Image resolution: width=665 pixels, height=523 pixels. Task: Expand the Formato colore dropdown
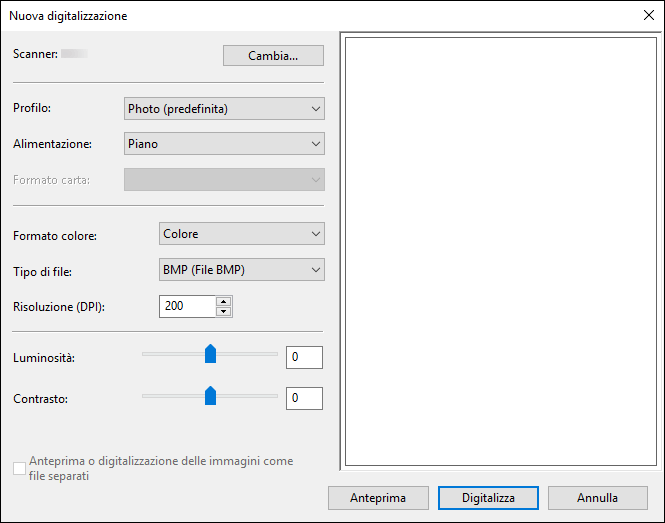[242, 234]
